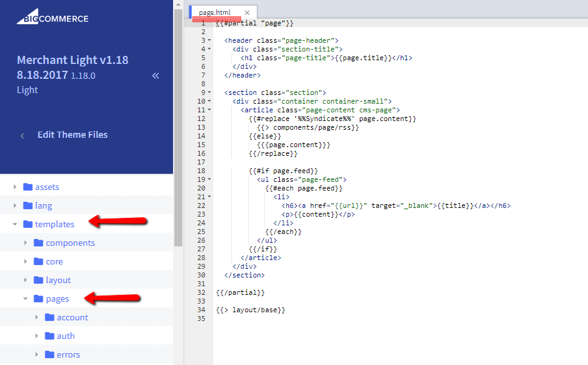This screenshot has width=588, height=365.
Task: Expand the assets folder arrow
Action: [x=15, y=187]
